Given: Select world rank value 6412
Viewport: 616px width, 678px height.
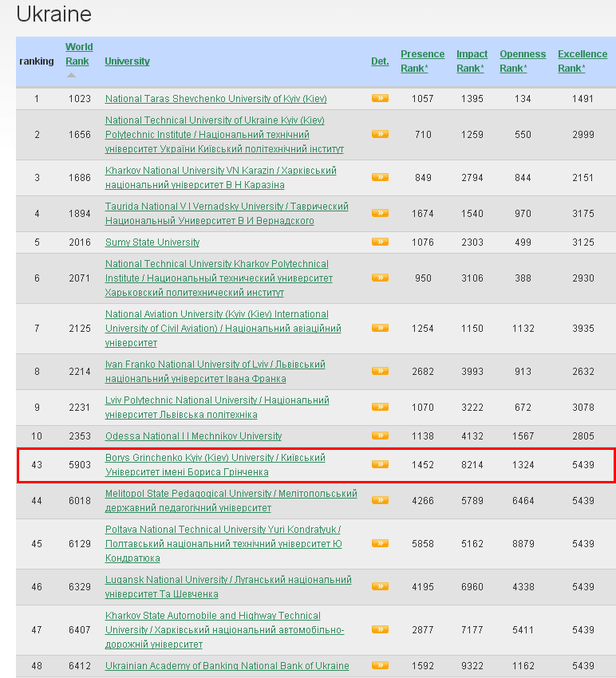Looking at the screenshot, I should point(80,666).
